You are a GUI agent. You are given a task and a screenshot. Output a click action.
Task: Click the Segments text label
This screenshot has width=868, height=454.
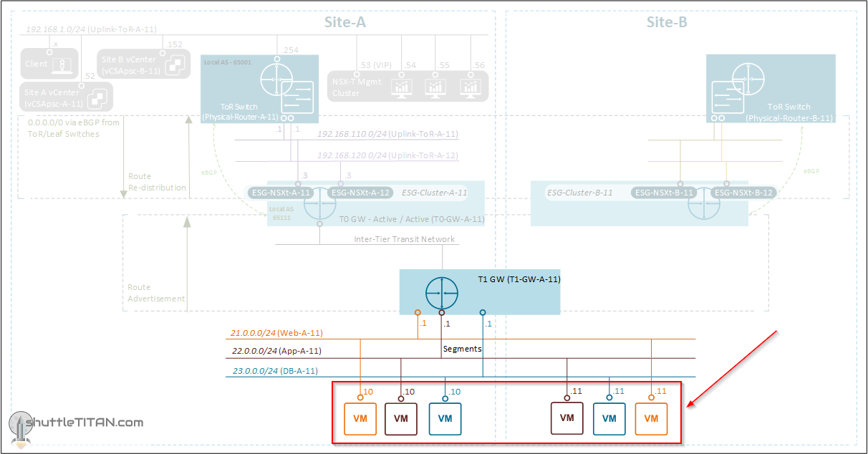click(x=462, y=349)
